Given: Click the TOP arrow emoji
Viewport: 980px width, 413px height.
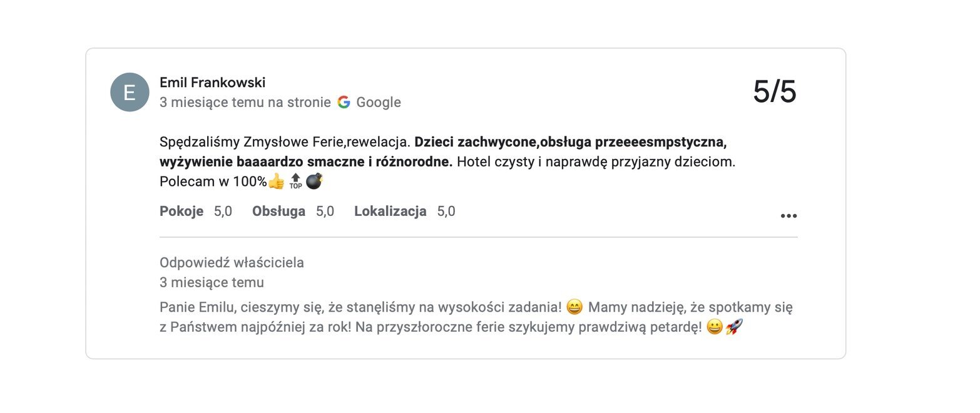Looking at the screenshot, I should [x=295, y=182].
